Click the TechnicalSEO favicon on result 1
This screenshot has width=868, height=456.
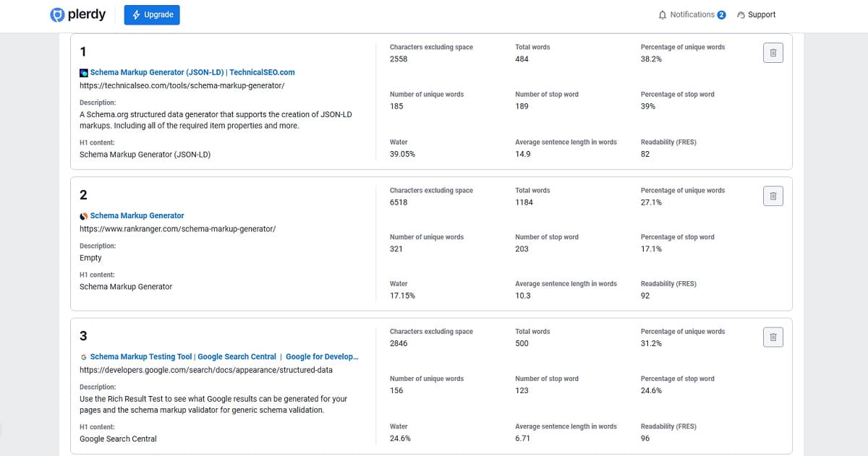click(84, 72)
